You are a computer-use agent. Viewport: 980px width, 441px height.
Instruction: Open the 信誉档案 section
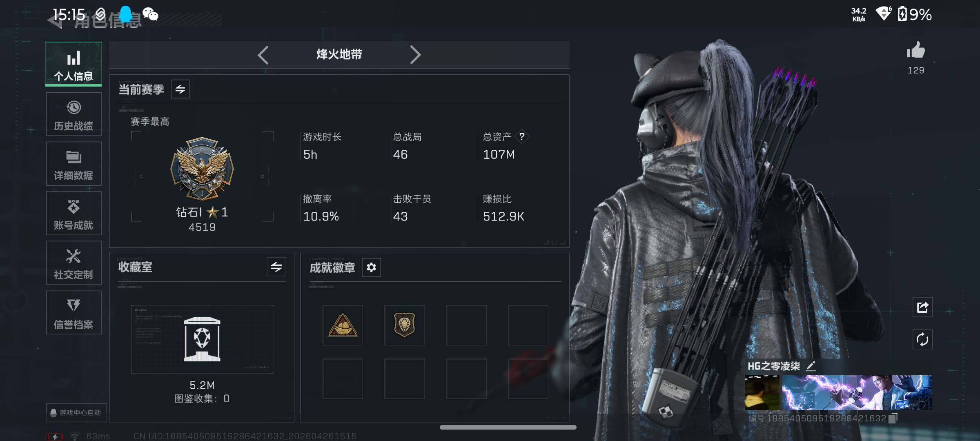click(73, 313)
